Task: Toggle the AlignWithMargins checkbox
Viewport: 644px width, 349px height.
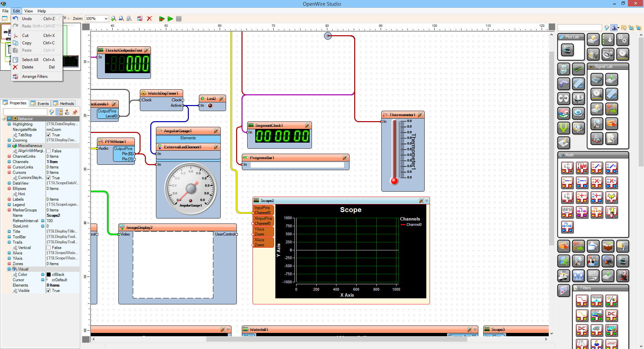Action: coord(49,151)
